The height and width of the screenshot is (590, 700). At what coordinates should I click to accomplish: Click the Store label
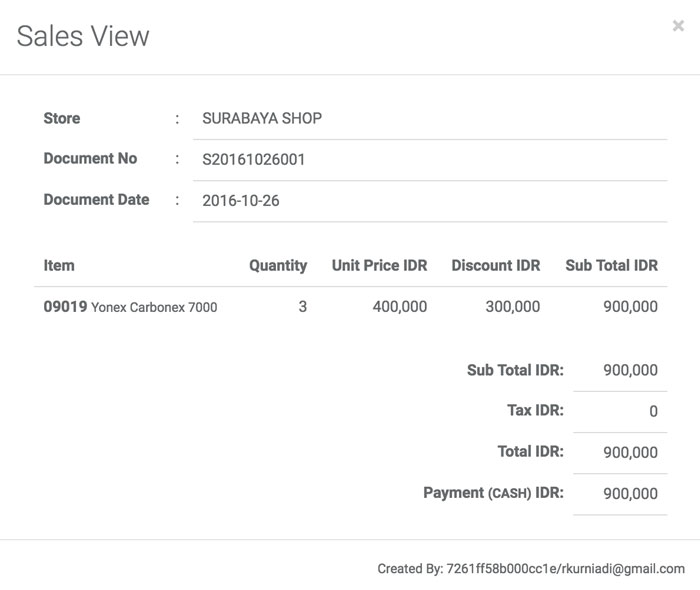tap(62, 118)
